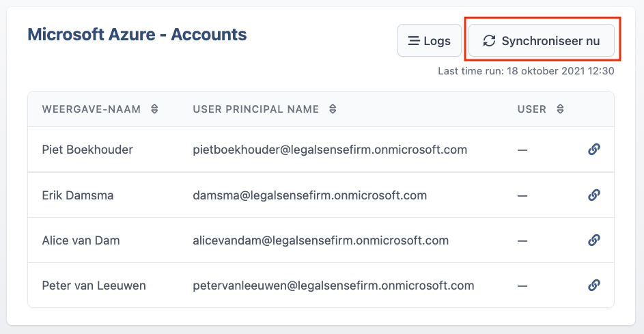Click the Weergave-naam column header
Viewport: 644px width, 334px height.
pos(92,109)
